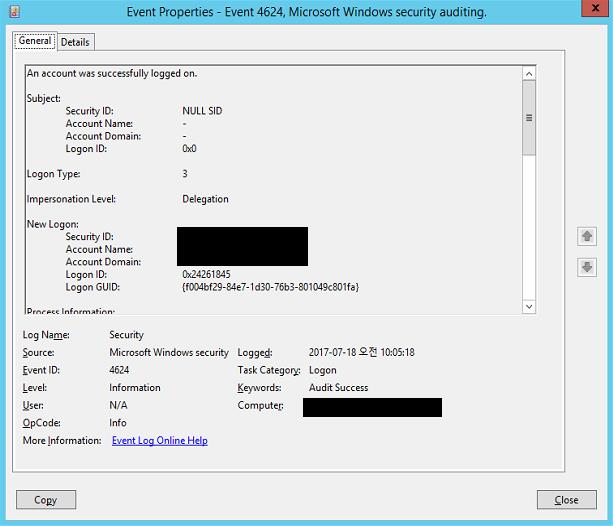Click the Copy button
Image resolution: width=613 pixels, height=526 pixels.
coord(46,500)
